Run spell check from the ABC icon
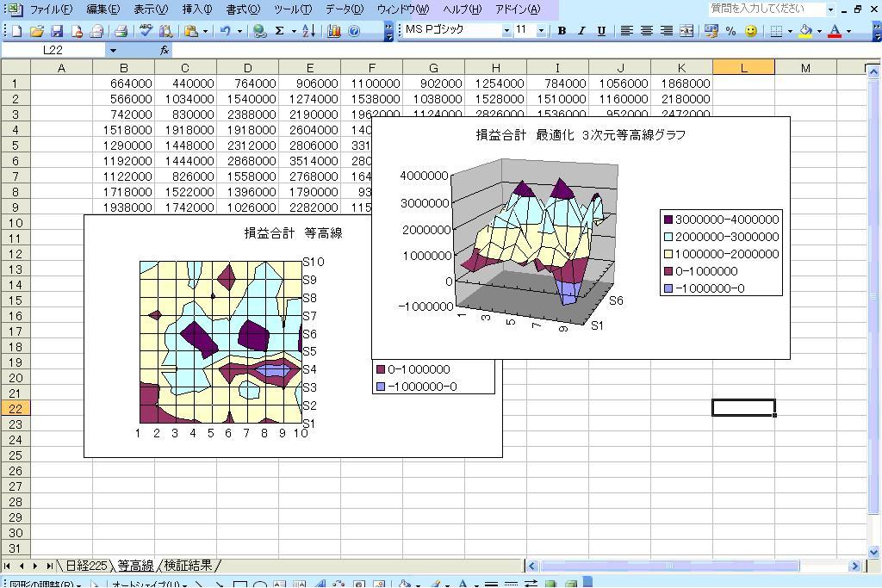Screen dimensions: 882x588 pyautogui.click(x=146, y=31)
